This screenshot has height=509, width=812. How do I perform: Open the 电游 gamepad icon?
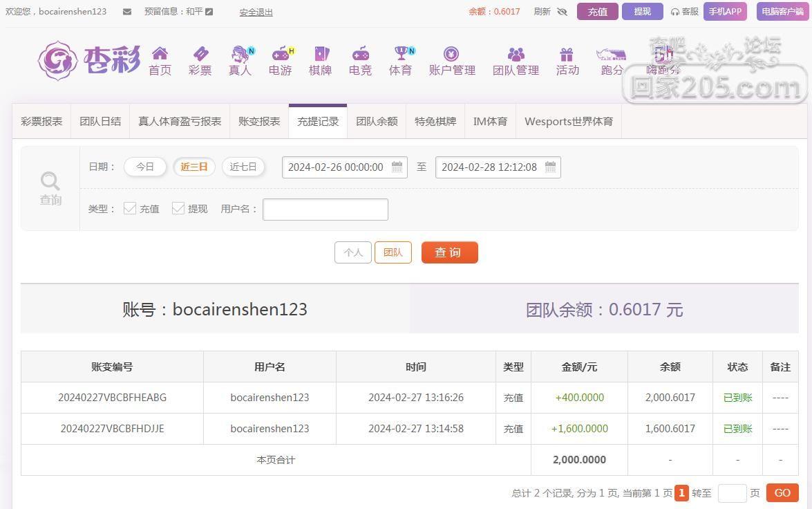pyautogui.click(x=280, y=54)
